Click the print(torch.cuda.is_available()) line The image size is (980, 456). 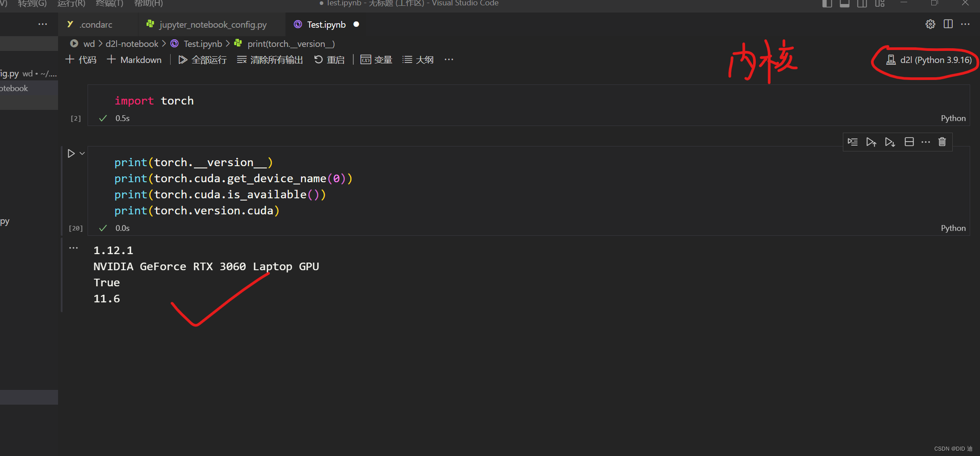(x=220, y=195)
